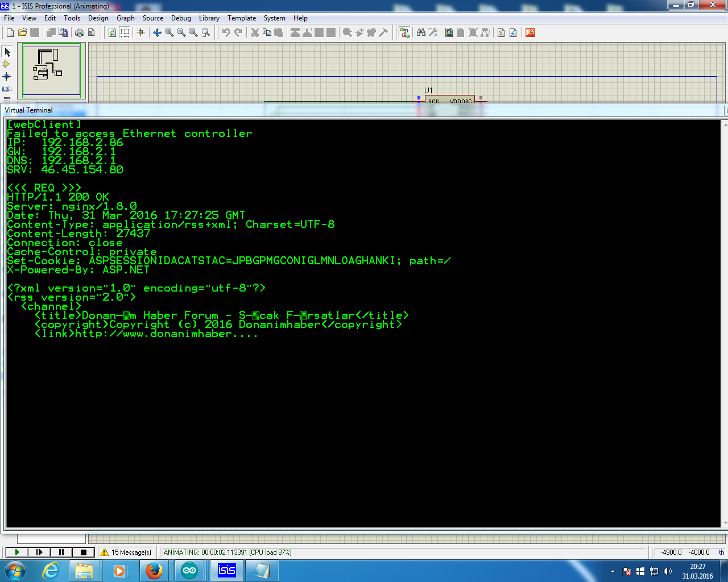The height and width of the screenshot is (582, 728).
Task: Open the Windows Start menu
Action: pos(15,571)
